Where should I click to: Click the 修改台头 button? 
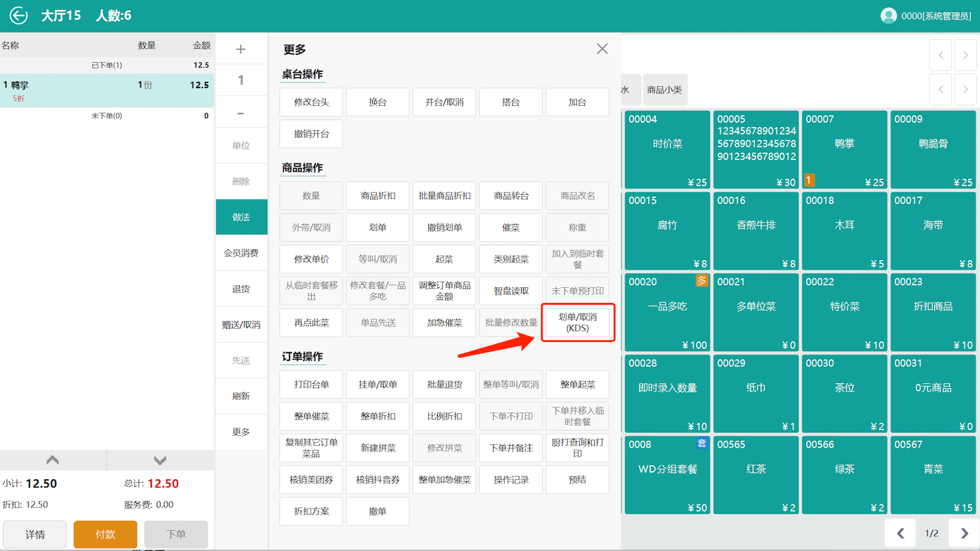pyautogui.click(x=311, y=102)
